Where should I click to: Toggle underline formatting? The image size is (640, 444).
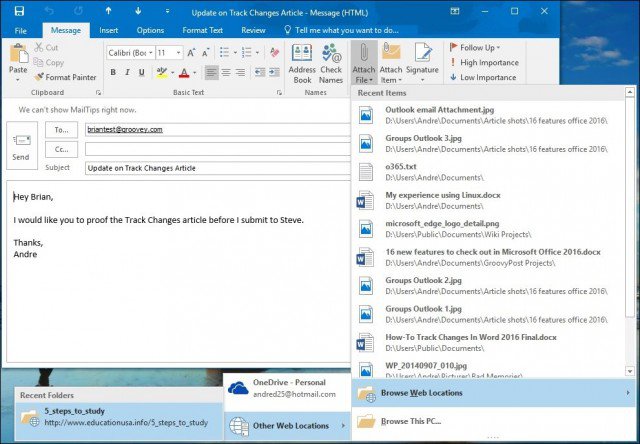142,73
